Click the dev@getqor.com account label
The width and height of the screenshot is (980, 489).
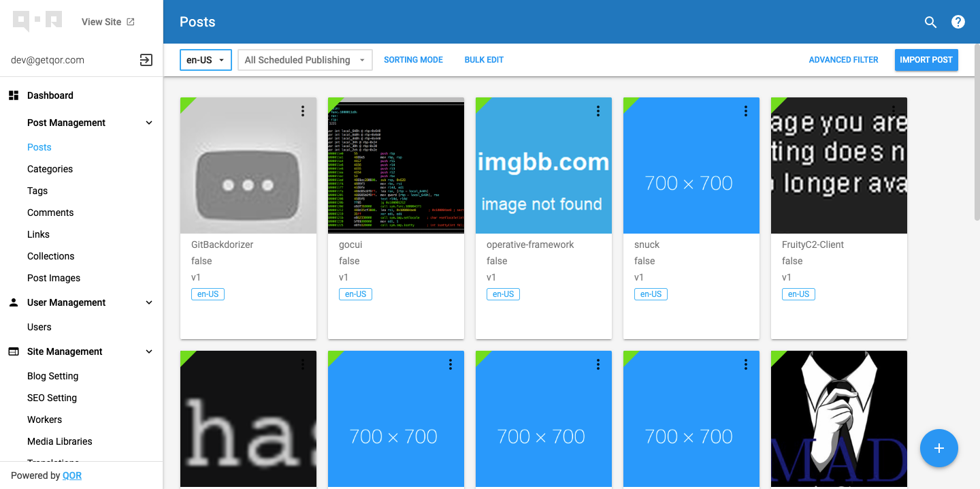point(48,60)
